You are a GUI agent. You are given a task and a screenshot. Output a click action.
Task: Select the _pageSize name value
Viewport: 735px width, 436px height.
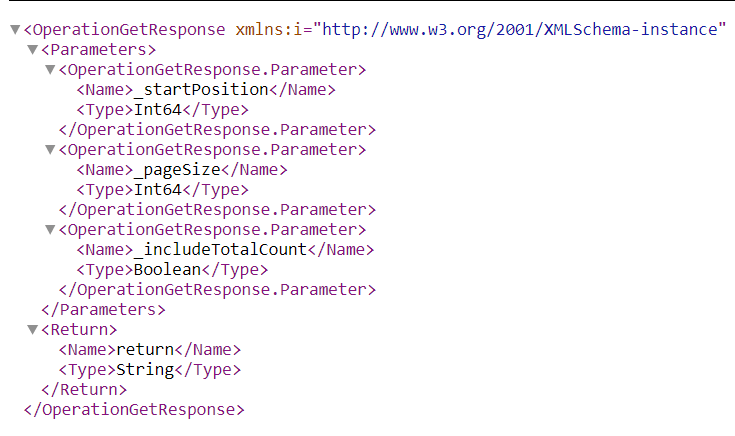[177, 170]
